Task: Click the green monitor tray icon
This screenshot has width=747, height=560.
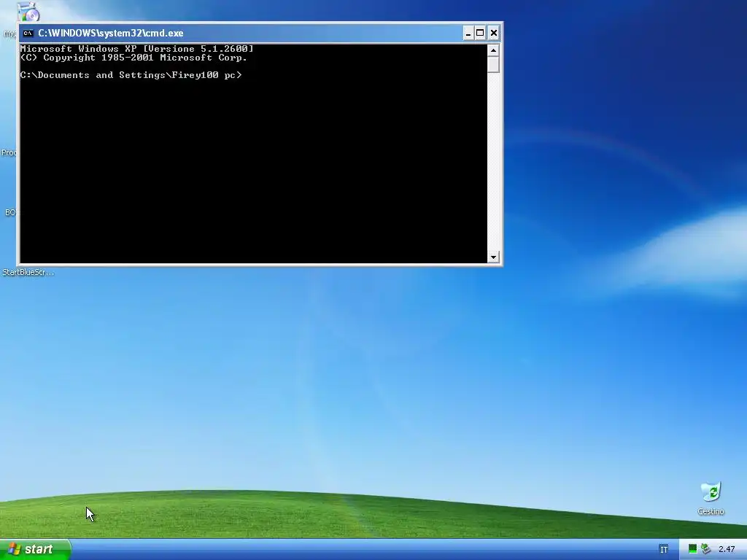Action: [693, 549]
